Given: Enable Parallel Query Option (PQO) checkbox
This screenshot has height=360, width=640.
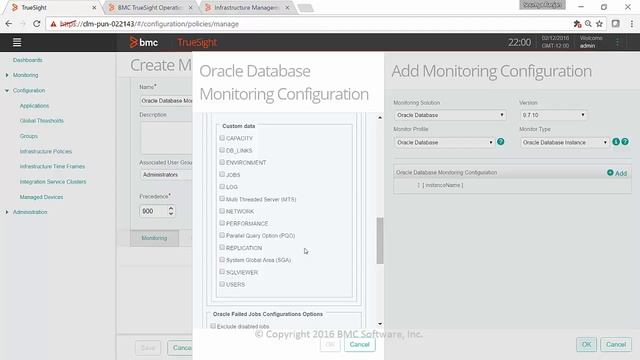Looking at the screenshot, I should (x=222, y=235).
